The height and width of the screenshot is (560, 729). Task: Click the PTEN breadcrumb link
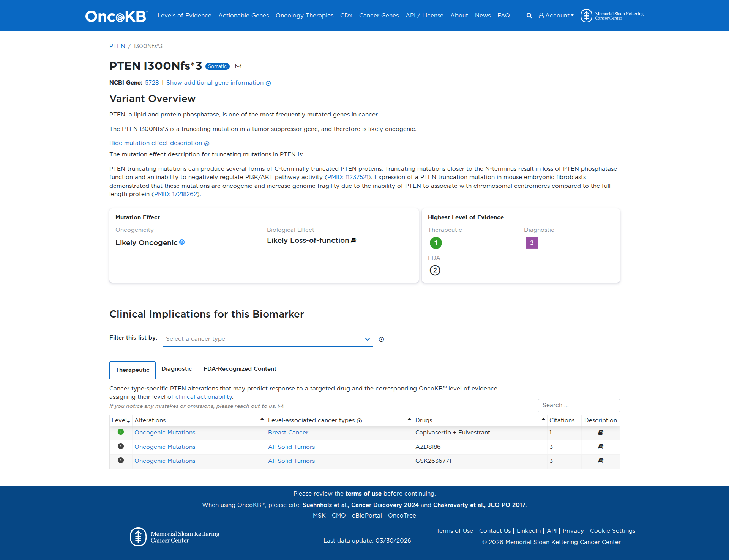(117, 46)
